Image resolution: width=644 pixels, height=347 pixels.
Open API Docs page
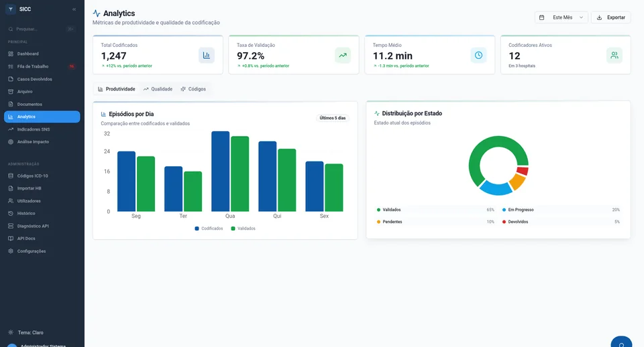tap(42, 238)
